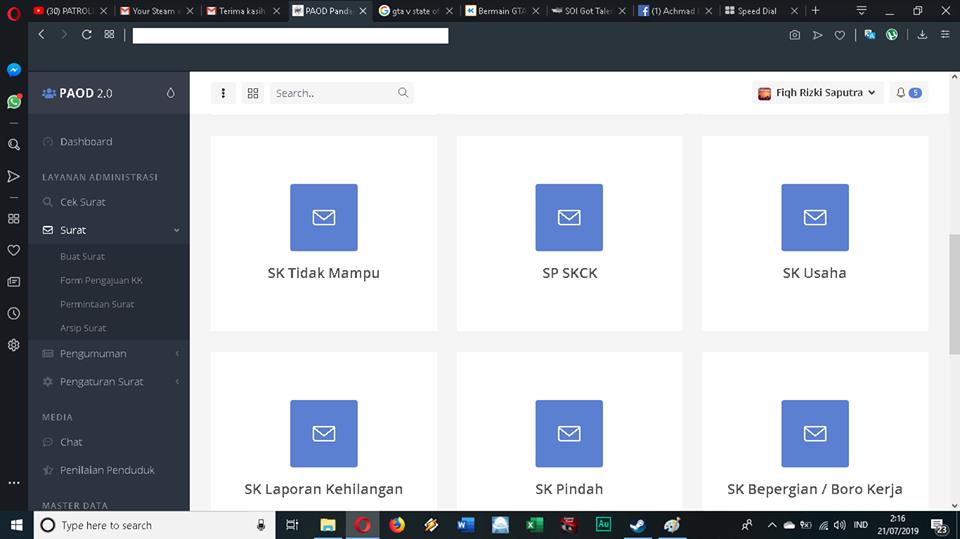This screenshot has width=960, height=539.
Task: Click the droplet theme icon beside PAOD 2.0
Action: pos(170,93)
